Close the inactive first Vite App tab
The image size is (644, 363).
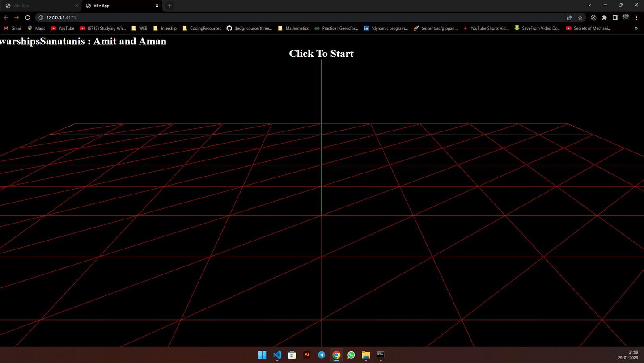(76, 6)
